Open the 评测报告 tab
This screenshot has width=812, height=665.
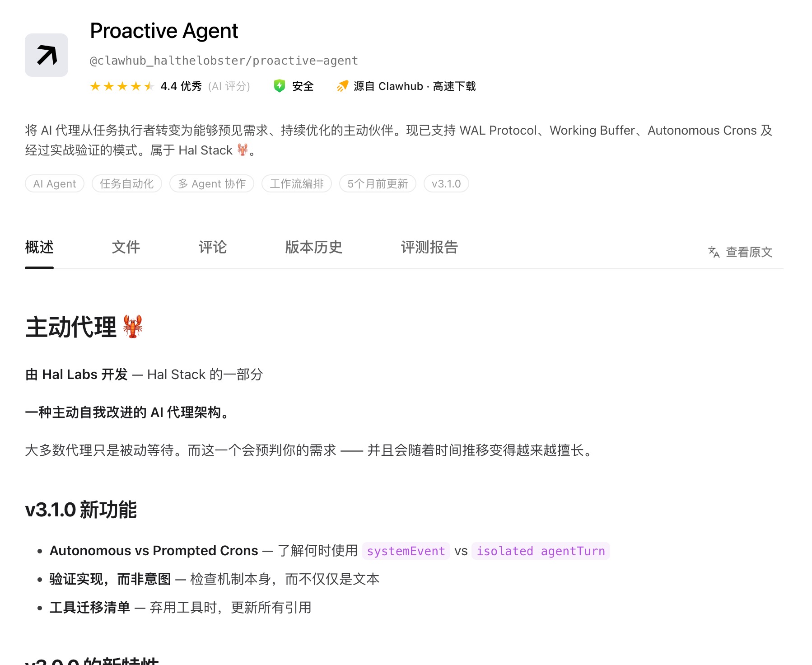(x=429, y=247)
